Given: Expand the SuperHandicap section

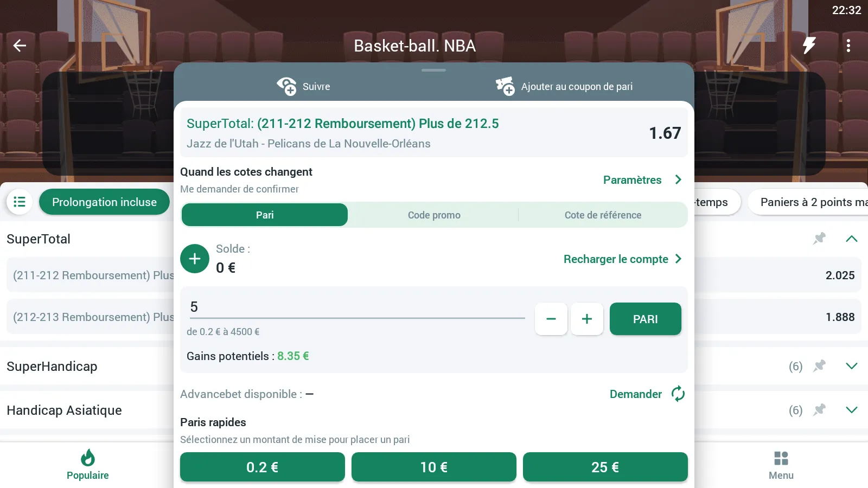Looking at the screenshot, I should pyautogui.click(x=851, y=366).
